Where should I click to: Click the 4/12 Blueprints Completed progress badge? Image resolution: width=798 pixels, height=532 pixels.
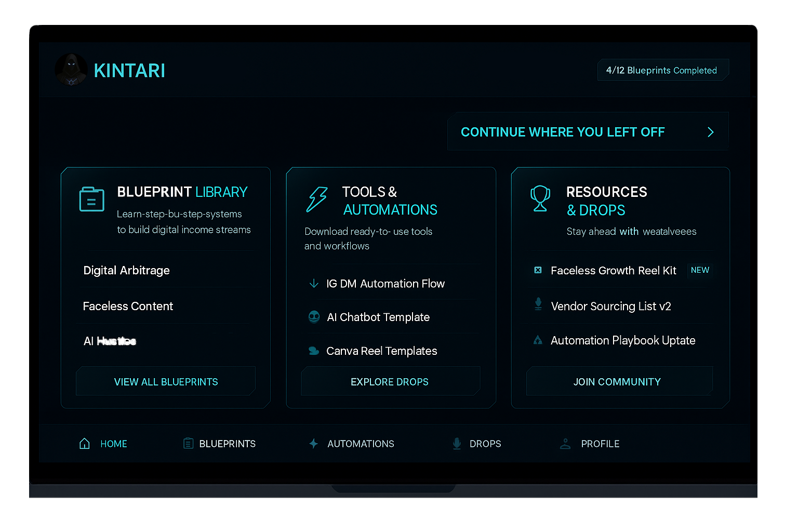(x=662, y=70)
